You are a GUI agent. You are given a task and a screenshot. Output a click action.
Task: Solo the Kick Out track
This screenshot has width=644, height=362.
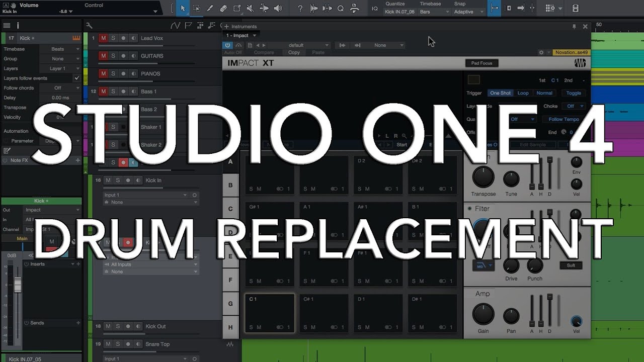point(118,326)
